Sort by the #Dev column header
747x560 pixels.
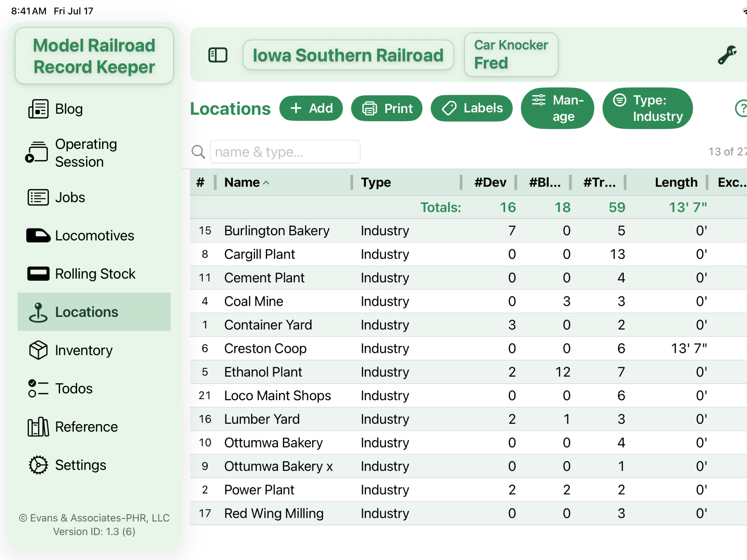coord(490,183)
